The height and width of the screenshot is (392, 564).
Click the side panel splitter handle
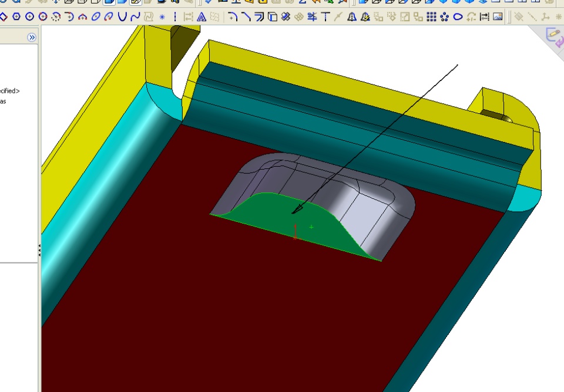pos(39,250)
